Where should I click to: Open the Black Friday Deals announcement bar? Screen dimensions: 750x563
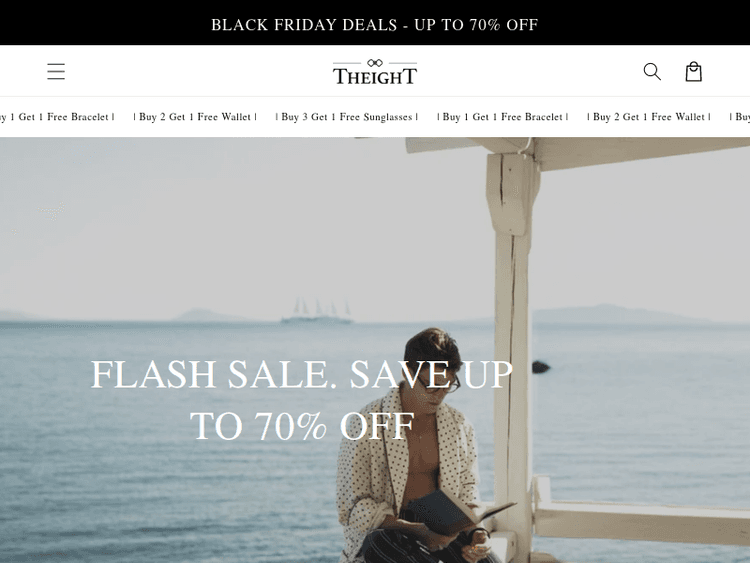tap(375, 22)
